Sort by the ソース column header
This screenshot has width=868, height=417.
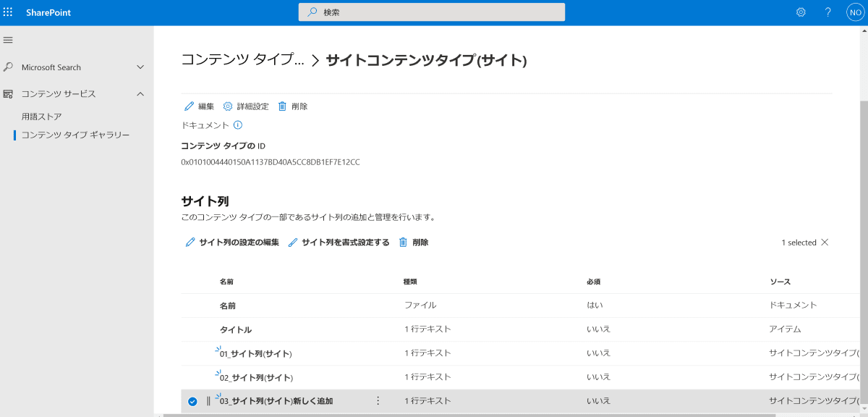click(780, 281)
